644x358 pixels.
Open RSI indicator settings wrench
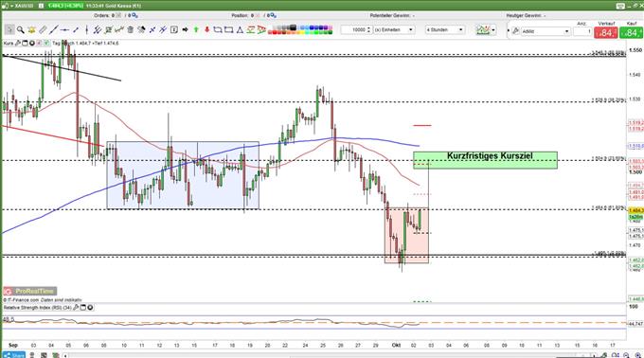pyautogui.click(x=76, y=308)
